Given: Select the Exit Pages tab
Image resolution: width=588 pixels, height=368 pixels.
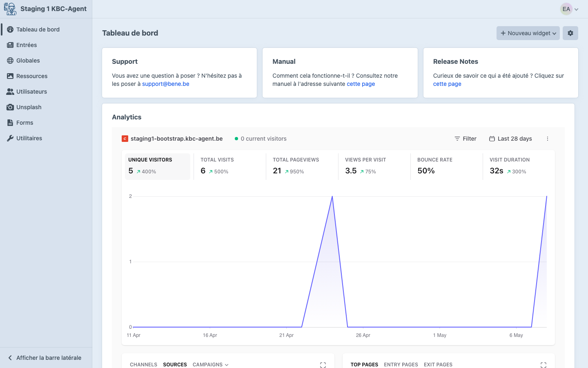Looking at the screenshot, I should pos(438,364).
